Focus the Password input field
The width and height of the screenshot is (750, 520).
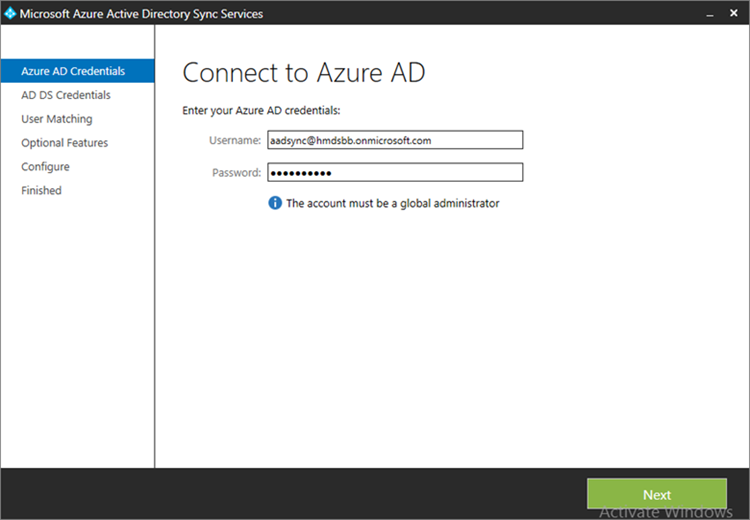point(395,172)
